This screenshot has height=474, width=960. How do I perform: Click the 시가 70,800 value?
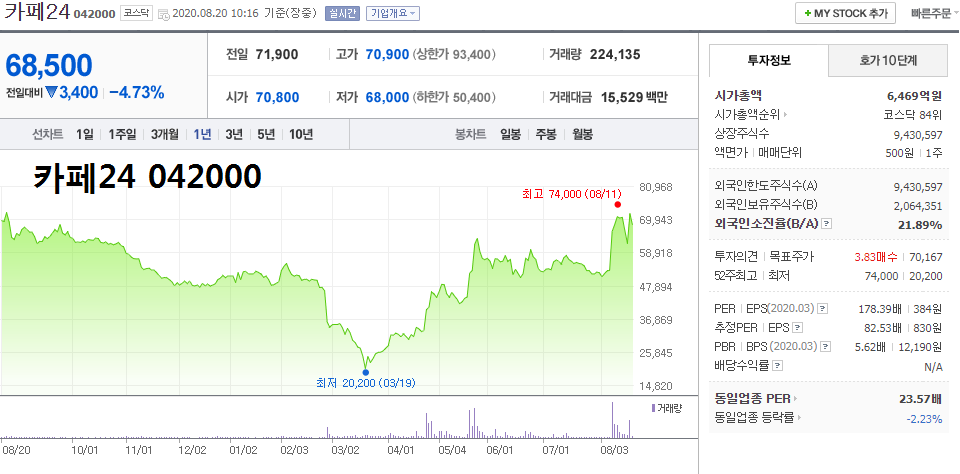click(277, 97)
